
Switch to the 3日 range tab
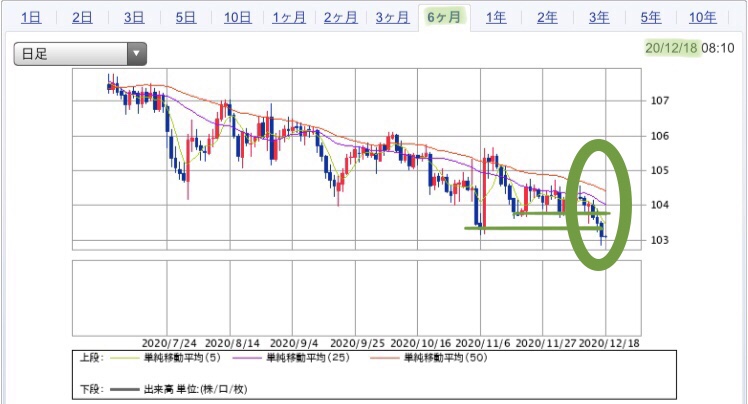point(134,18)
